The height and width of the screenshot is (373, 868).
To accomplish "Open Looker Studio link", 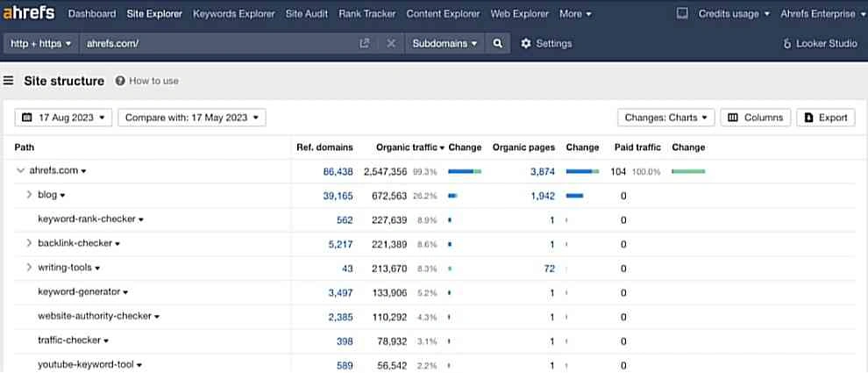I will pos(821,43).
